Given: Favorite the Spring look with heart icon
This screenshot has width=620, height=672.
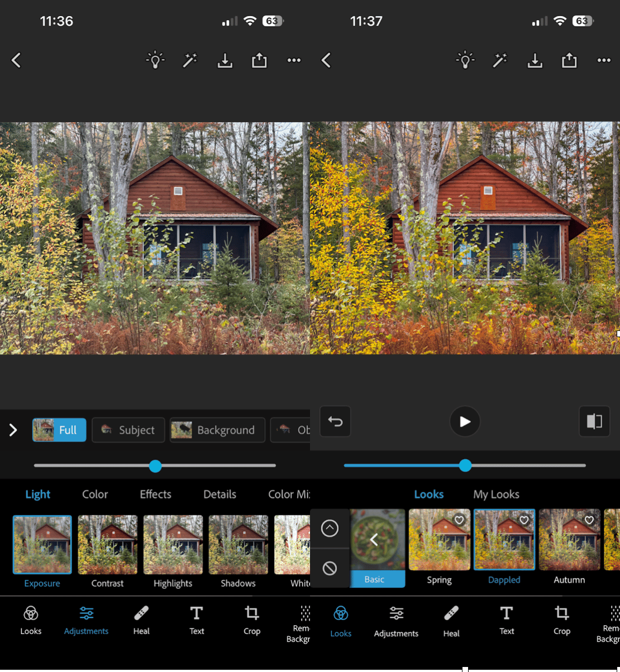Looking at the screenshot, I should pos(459,520).
